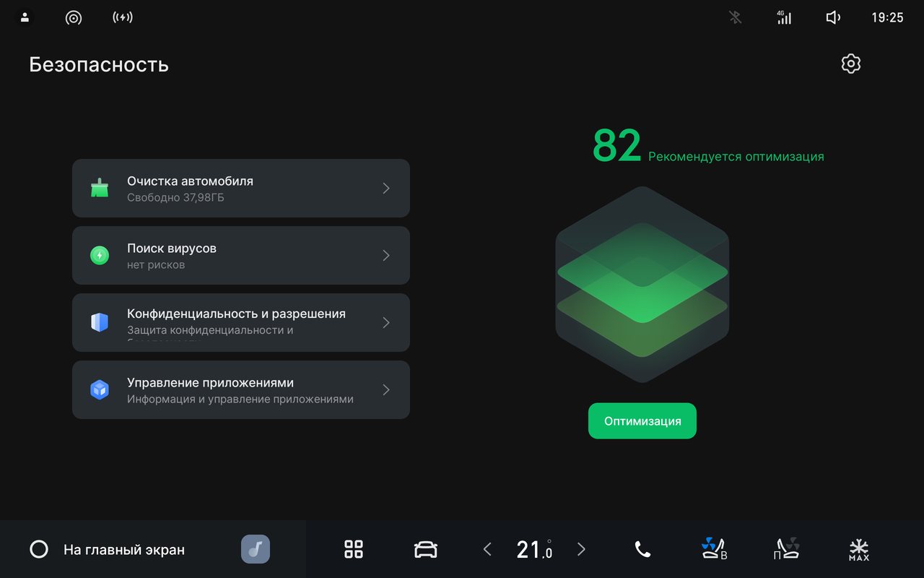Click the green Оптимизация button
The height and width of the screenshot is (578, 924).
coord(642,421)
